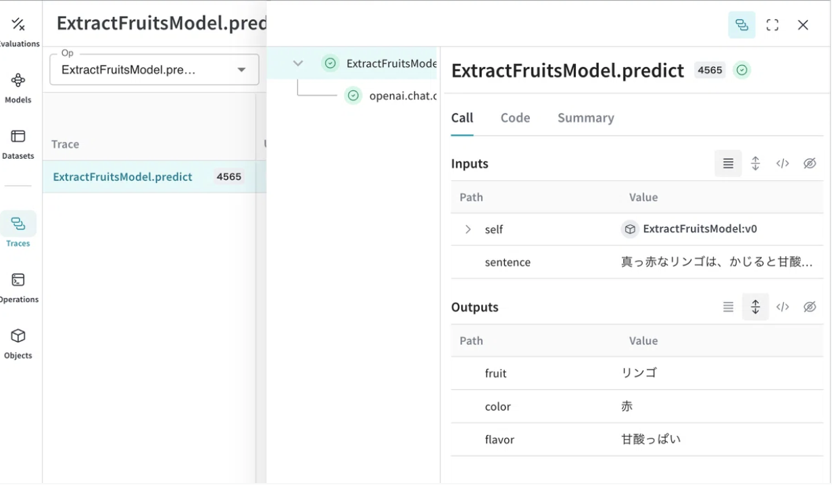
Task: Select Inputs expand-all view icon
Action: (x=756, y=163)
